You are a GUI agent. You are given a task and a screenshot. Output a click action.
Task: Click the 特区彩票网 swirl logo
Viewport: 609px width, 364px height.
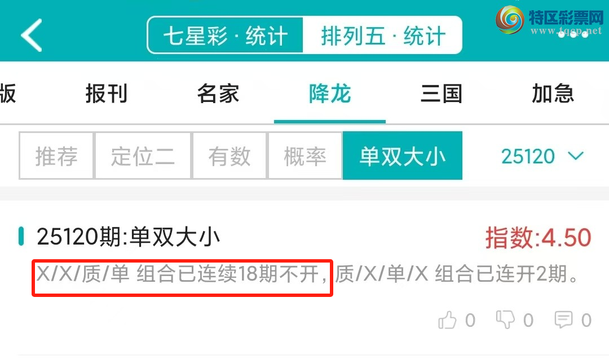pos(510,20)
